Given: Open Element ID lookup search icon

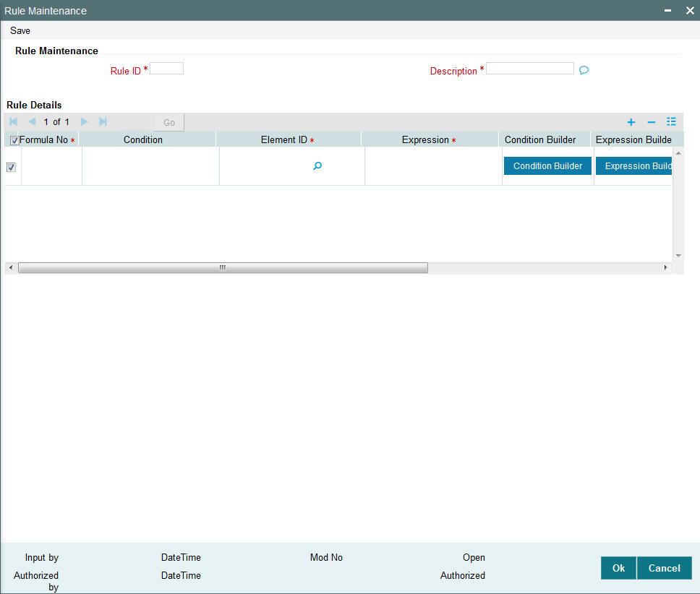Looking at the screenshot, I should pos(317,166).
